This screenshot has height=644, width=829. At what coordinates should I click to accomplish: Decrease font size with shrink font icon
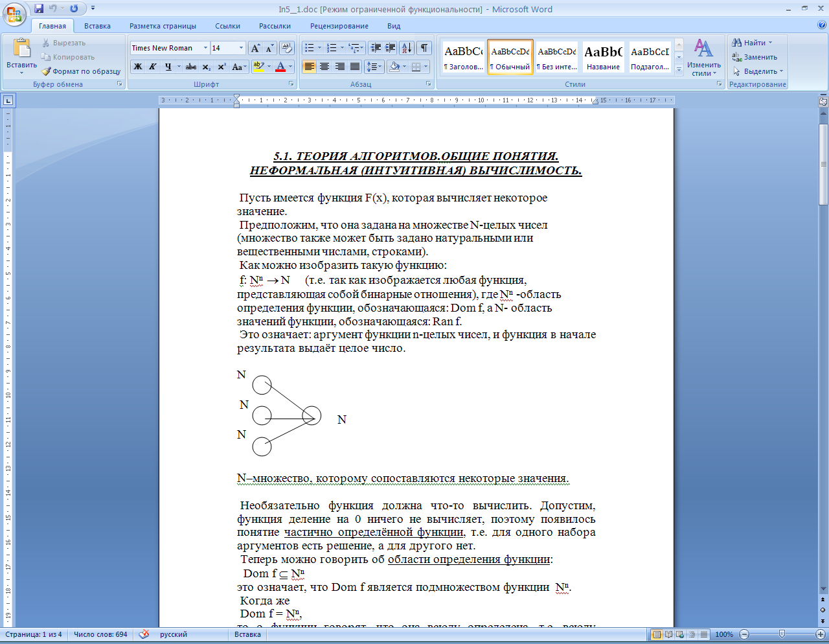click(270, 48)
